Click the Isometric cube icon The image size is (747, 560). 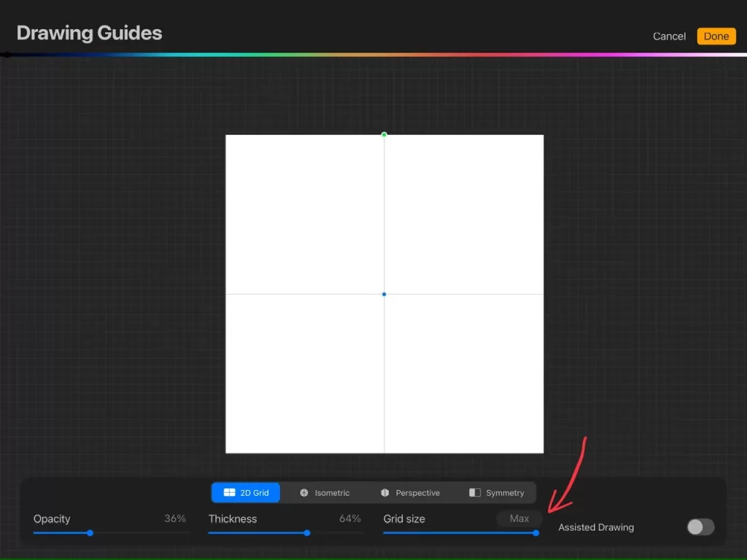coord(304,493)
